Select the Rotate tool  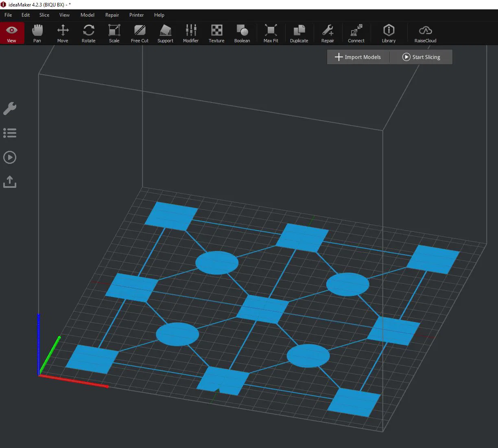click(x=88, y=33)
